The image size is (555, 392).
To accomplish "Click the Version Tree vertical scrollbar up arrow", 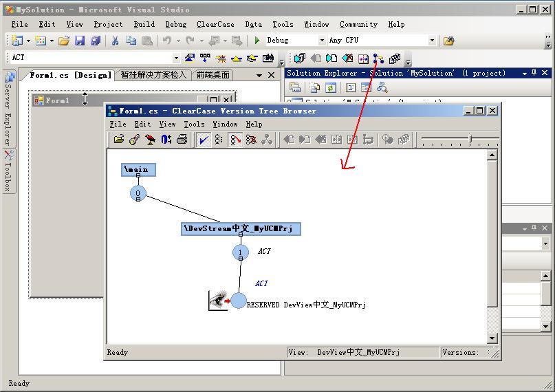I will click(492, 155).
